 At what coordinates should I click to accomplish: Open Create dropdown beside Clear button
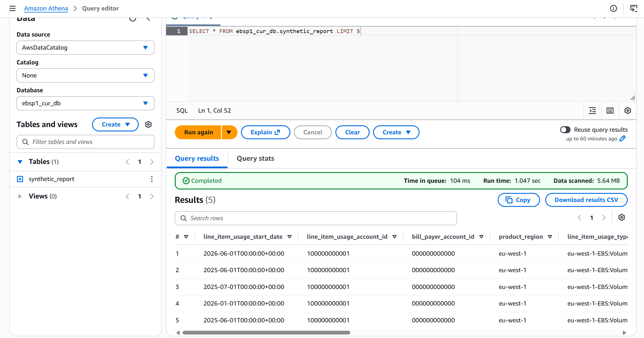[x=396, y=132]
